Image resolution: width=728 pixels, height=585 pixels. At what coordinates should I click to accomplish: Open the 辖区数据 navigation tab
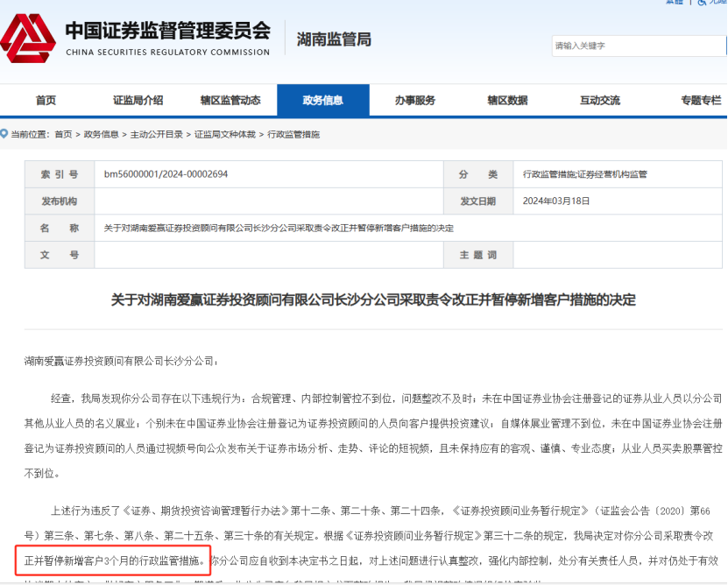click(507, 101)
